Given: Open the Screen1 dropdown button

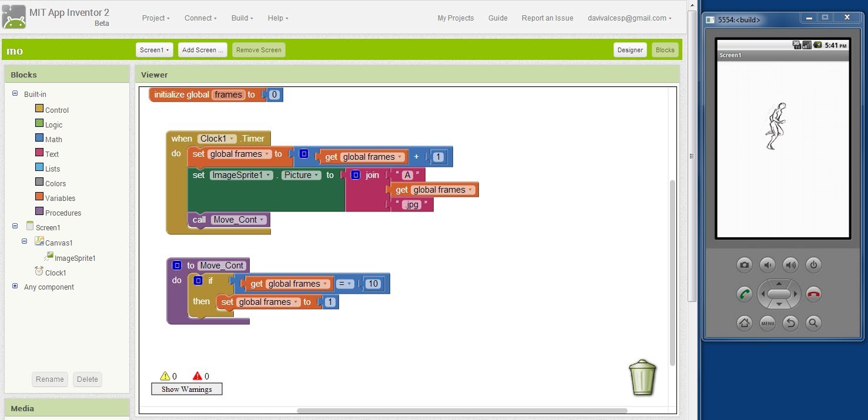Looking at the screenshot, I should (x=155, y=50).
